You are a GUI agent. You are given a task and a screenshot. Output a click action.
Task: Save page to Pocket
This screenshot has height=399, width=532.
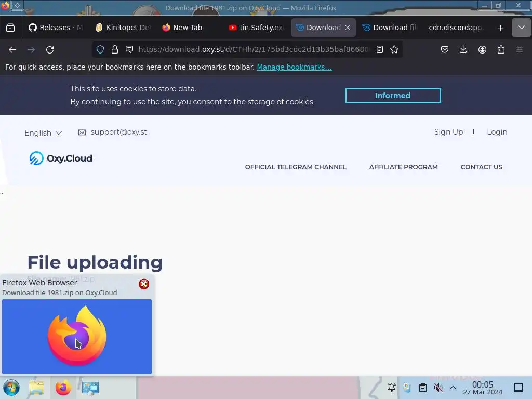pyautogui.click(x=445, y=49)
